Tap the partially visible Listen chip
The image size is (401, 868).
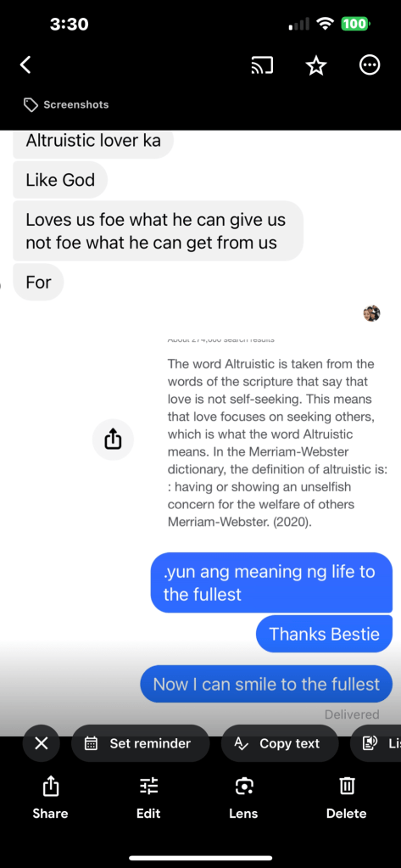tap(376, 743)
